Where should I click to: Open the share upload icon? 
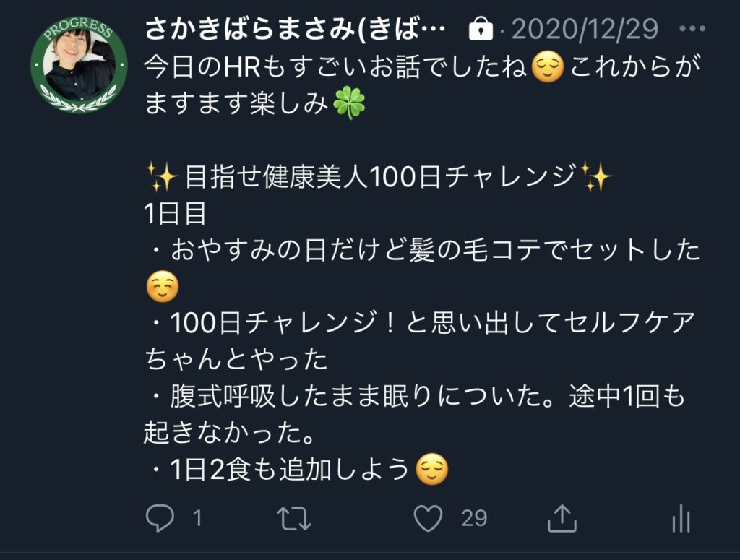pyautogui.click(x=562, y=519)
